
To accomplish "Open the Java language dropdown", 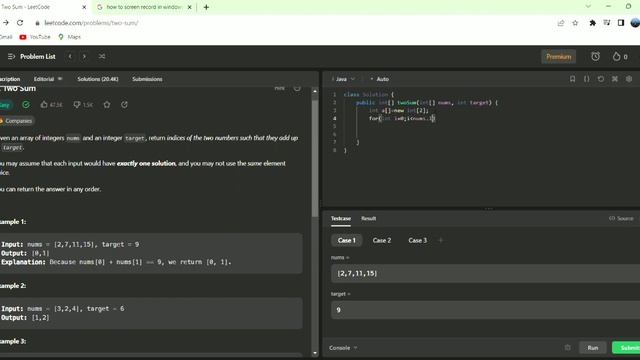I will point(344,79).
